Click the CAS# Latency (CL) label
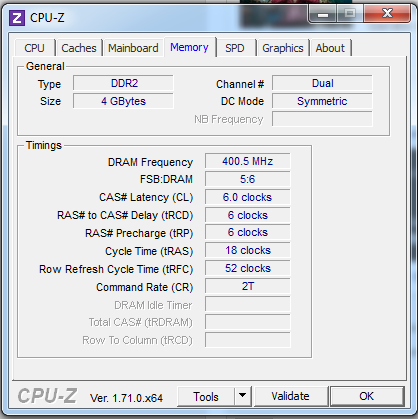Screen dimensions: 418x419 [x=146, y=197]
